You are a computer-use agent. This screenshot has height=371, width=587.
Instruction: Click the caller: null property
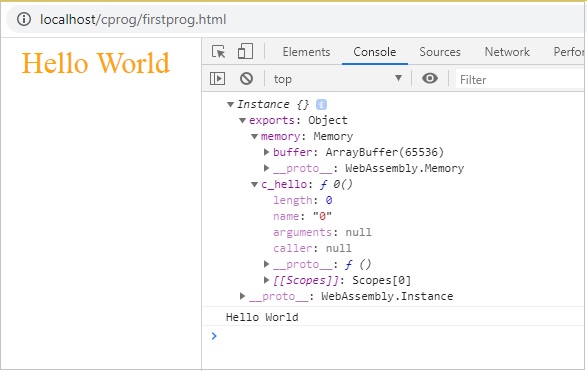pyautogui.click(x=312, y=248)
